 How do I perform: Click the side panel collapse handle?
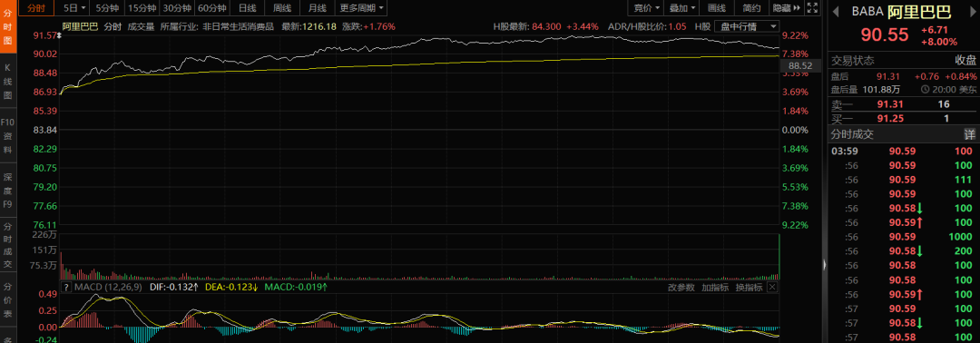(824, 266)
